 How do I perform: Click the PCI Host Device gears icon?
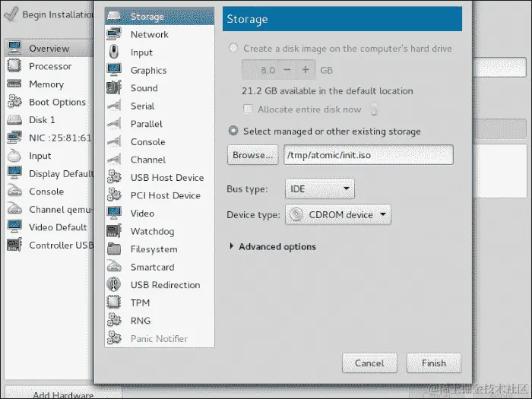pos(114,195)
